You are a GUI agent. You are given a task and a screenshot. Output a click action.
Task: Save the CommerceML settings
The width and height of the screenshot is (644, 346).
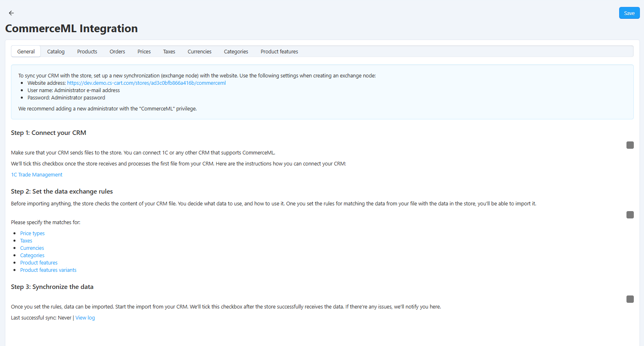click(x=629, y=13)
